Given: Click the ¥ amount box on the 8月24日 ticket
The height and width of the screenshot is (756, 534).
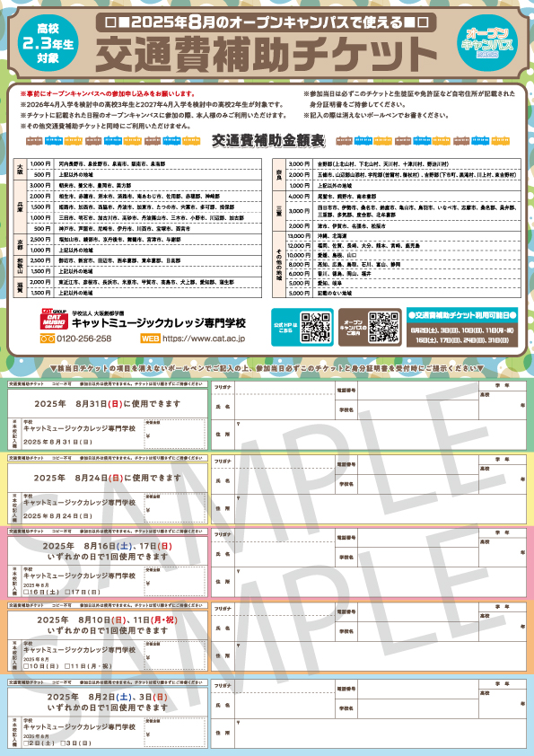Looking at the screenshot, I should click(x=175, y=507).
